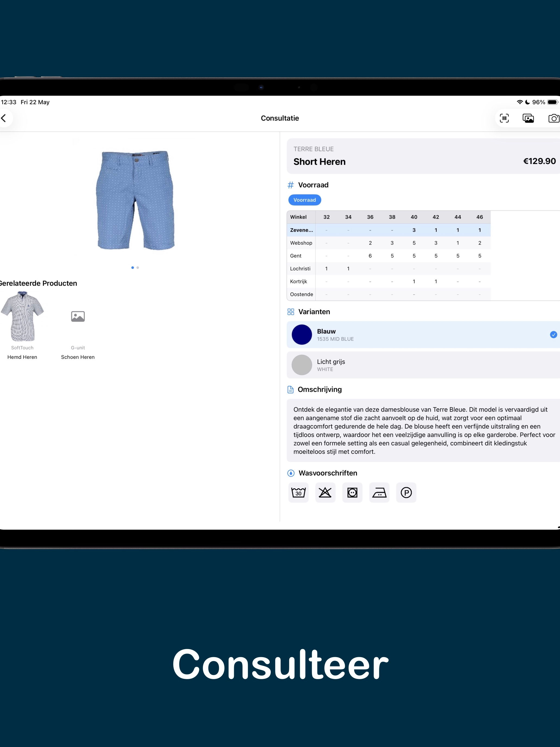Open the G-unit Schoen Heren placeholder image
560x747 pixels.
click(x=78, y=316)
